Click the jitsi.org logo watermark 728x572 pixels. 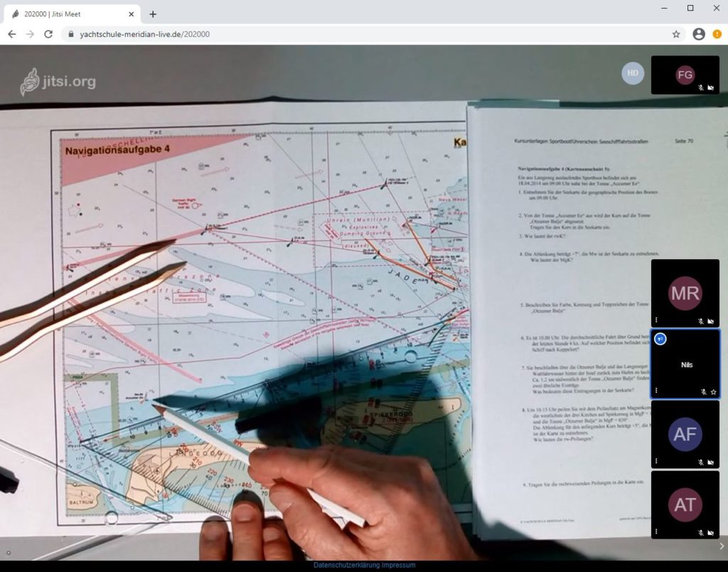coord(58,82)
